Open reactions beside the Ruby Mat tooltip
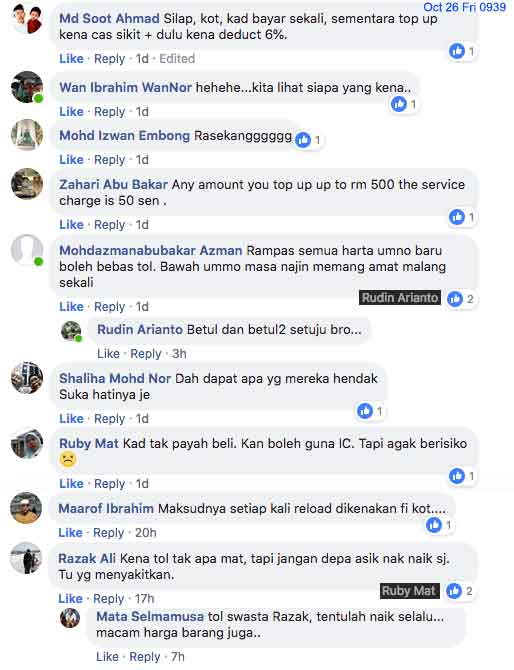 460,591
